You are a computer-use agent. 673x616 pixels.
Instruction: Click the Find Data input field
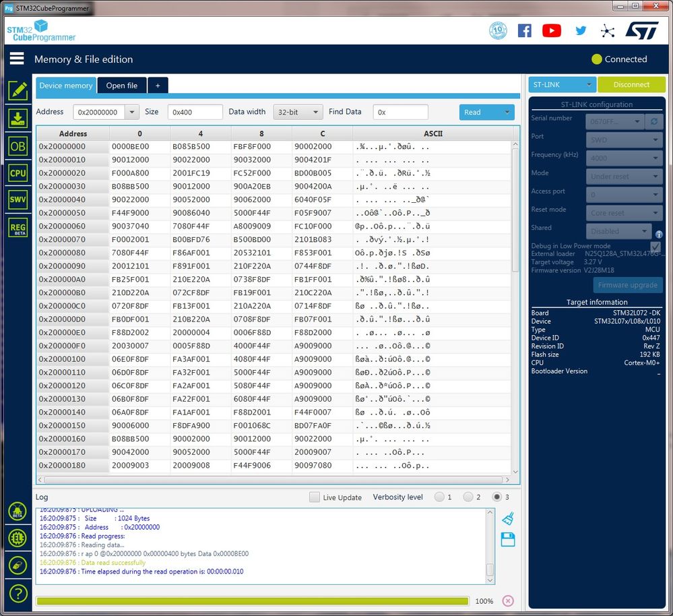pos(400,112)
